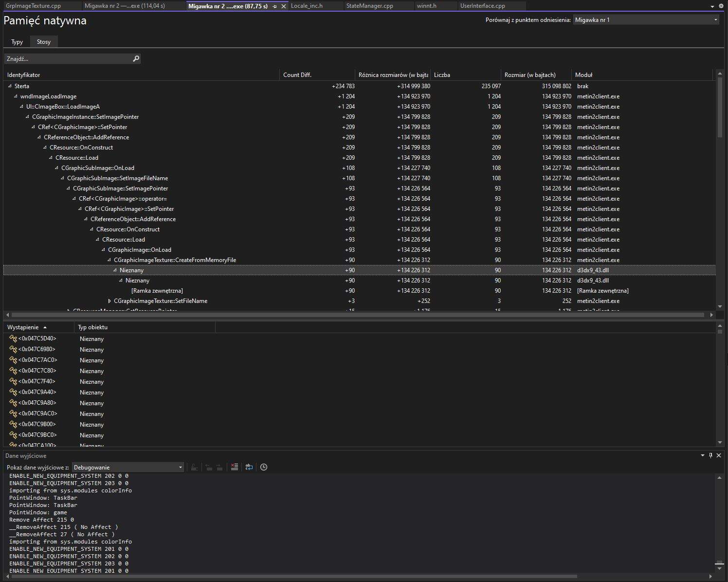The image size is (728, 582).
Task: Click instance icon of <0x047C5D40>
Action: 13,338
